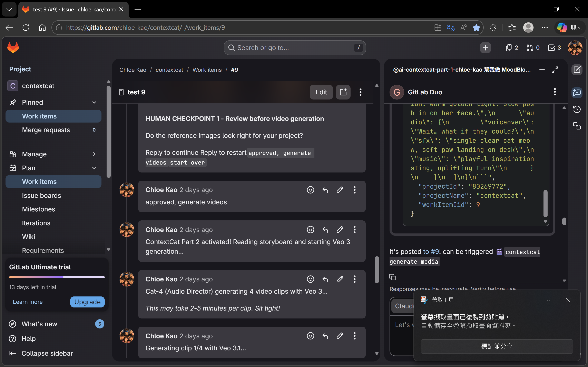The image size is (588, 367).
Task: Reply to the 'ContextCat Part 2 activated' comment
Action: click(x=325, y=230)
